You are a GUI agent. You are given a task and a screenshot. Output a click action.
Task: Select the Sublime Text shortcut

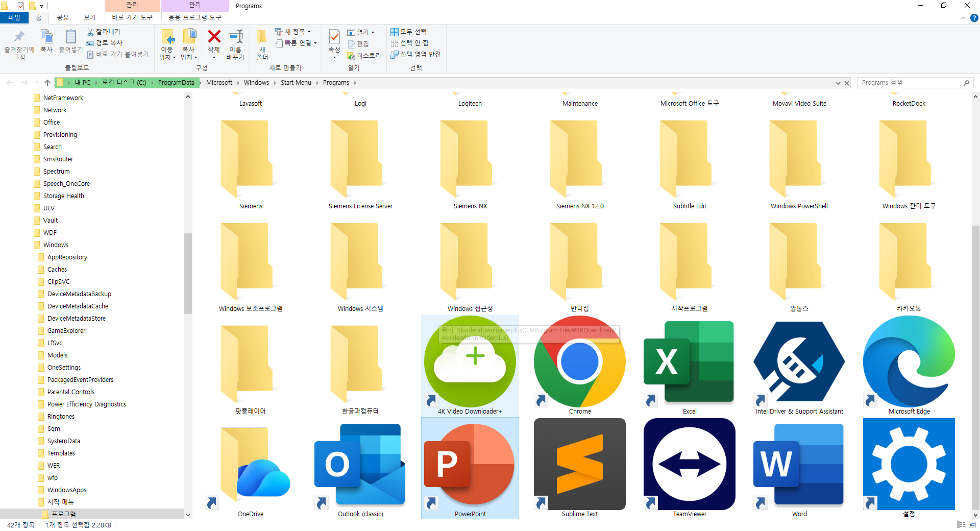coord(580,464)
